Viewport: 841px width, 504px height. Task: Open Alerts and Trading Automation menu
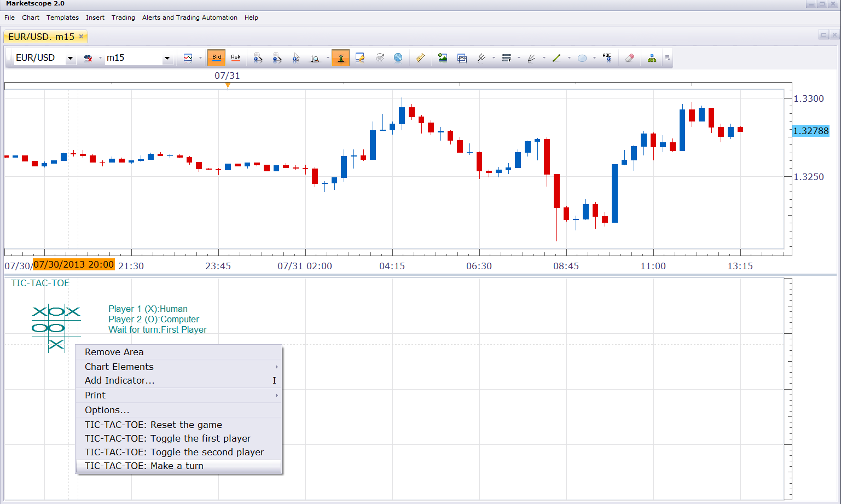point(190,18)
